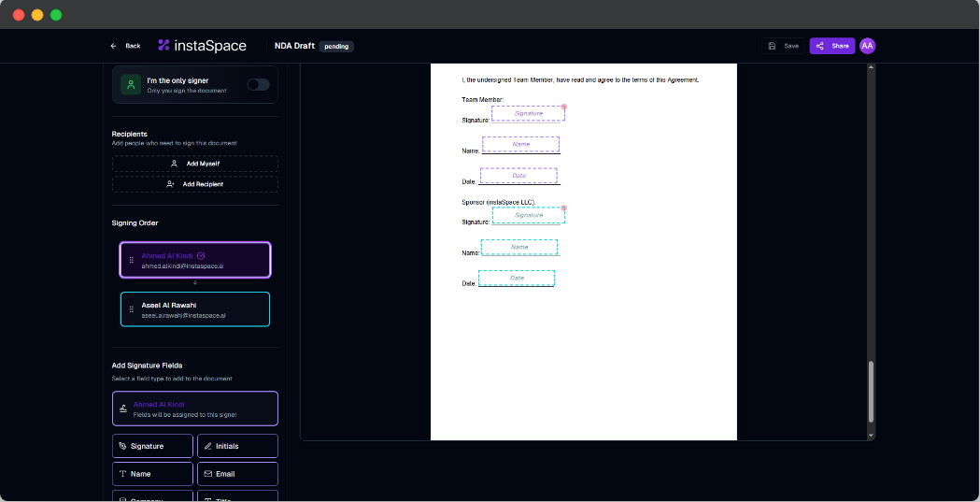The image size is (980, 502).
Task: Select Team Member purple Date field
Action: tap(518, 176)
